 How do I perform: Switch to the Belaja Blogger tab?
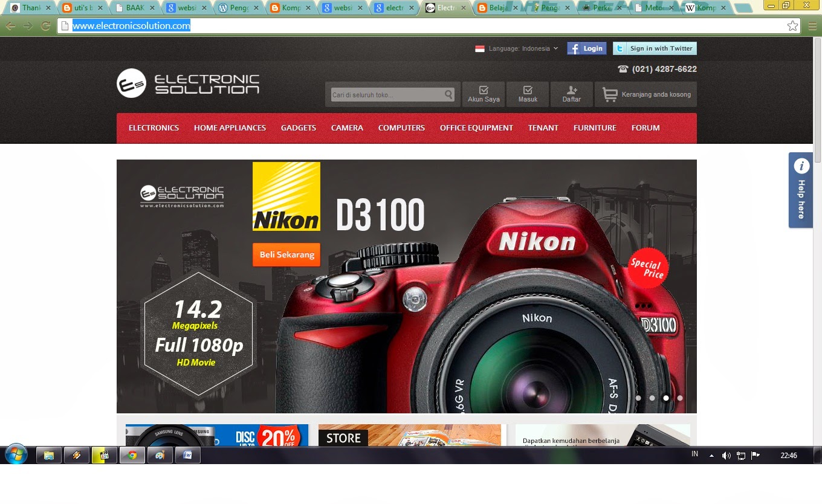point(497,8)
